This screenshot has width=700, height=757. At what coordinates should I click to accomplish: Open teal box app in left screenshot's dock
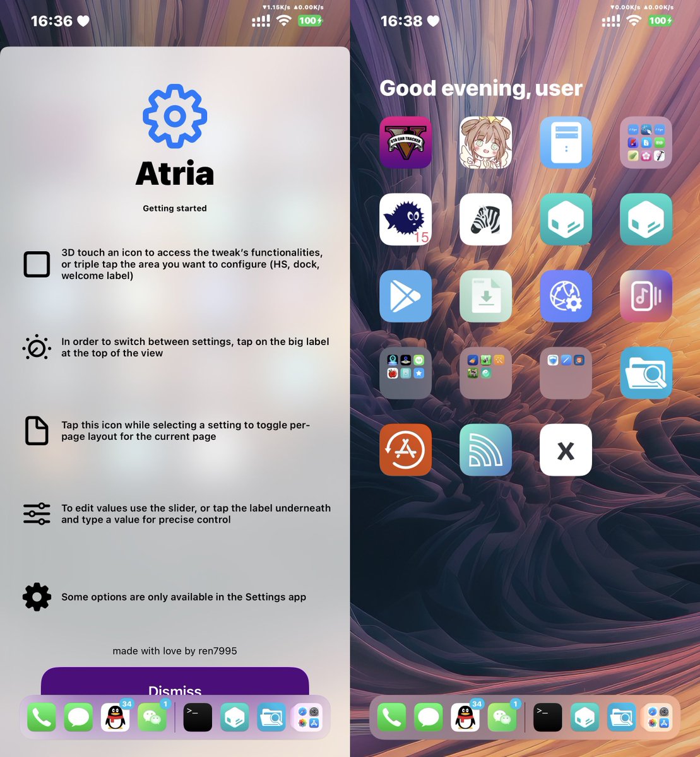234,717
